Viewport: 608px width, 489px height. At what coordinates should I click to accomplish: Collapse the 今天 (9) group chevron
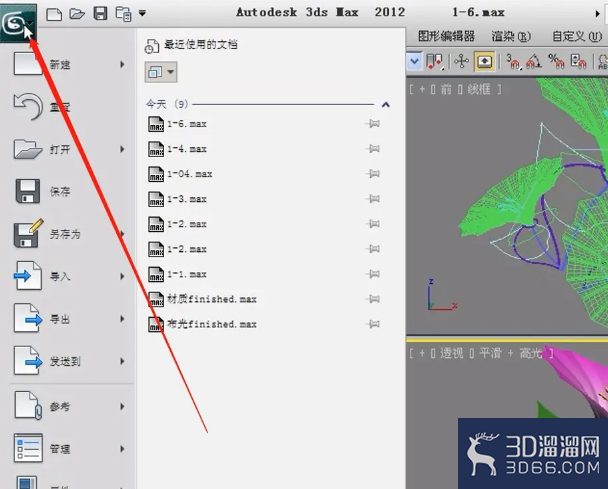pos(385,104)
